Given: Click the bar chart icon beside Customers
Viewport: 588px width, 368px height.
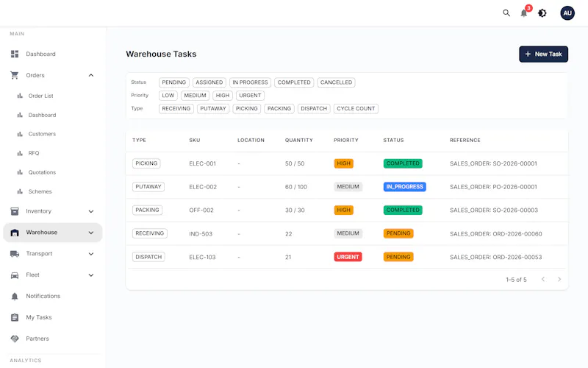Looking at the screenshot, I should (x=20, y=134).
